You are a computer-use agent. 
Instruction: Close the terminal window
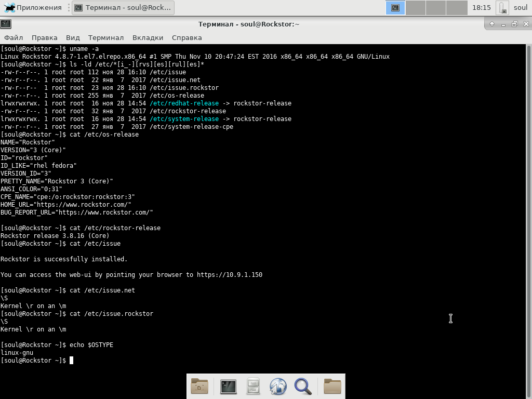[526, 24]
